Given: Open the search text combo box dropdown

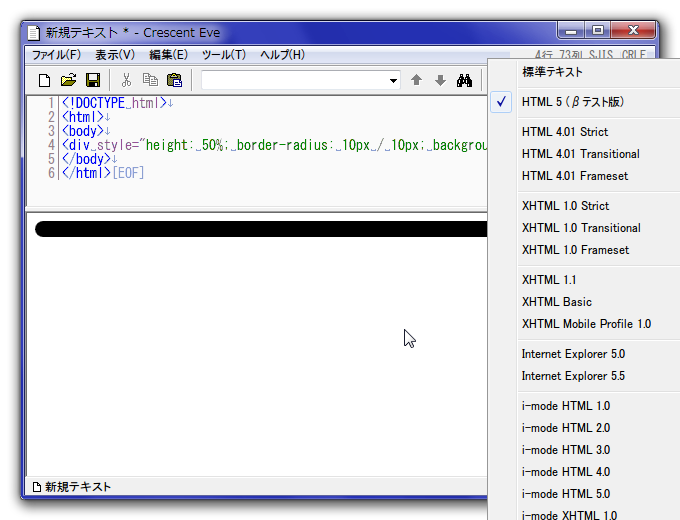Looking at the screenshot, I should tap(393, 81).
